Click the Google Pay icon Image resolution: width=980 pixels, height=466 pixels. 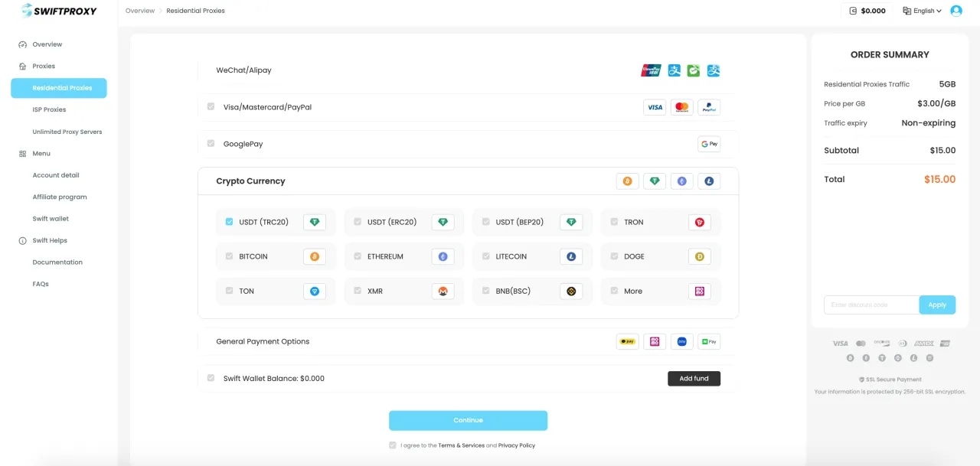[x=709, y=144]
